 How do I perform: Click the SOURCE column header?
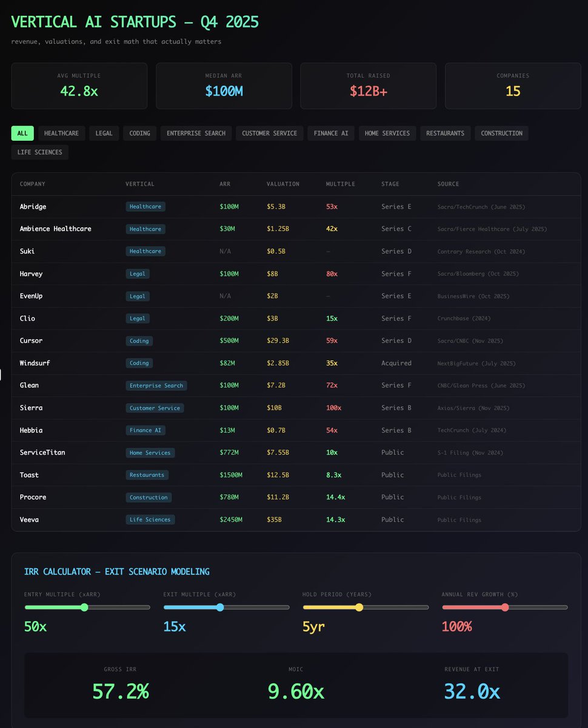[x=449, y=184]
